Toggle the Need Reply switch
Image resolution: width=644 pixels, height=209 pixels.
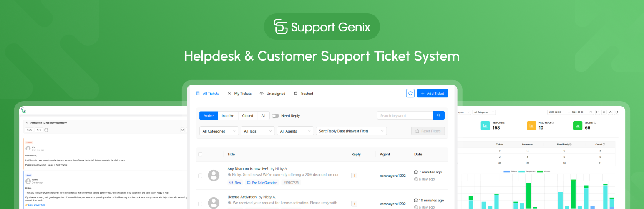(275, 116)
